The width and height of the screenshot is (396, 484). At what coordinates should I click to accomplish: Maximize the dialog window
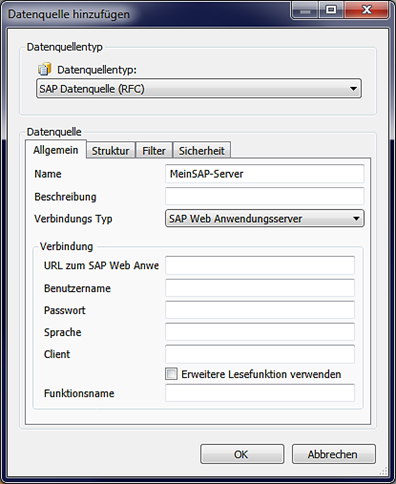pyautogui.click(x=331, y=10)
